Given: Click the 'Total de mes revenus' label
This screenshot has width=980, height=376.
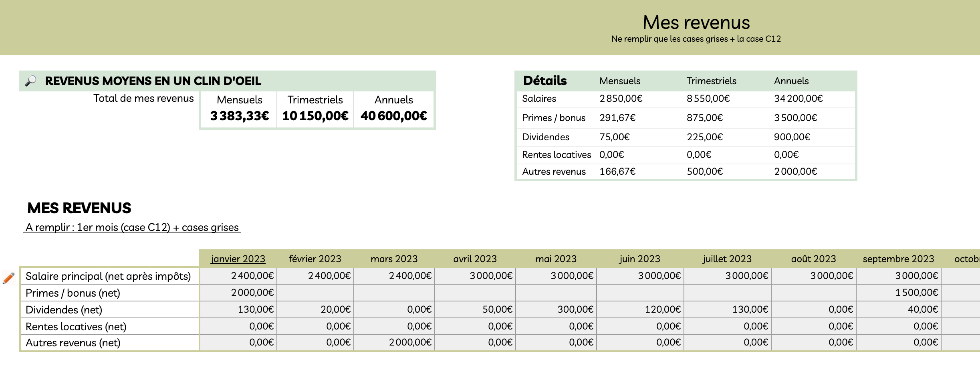Looking at the screenshot, I should pyautogui.click(x=143, y=98).
